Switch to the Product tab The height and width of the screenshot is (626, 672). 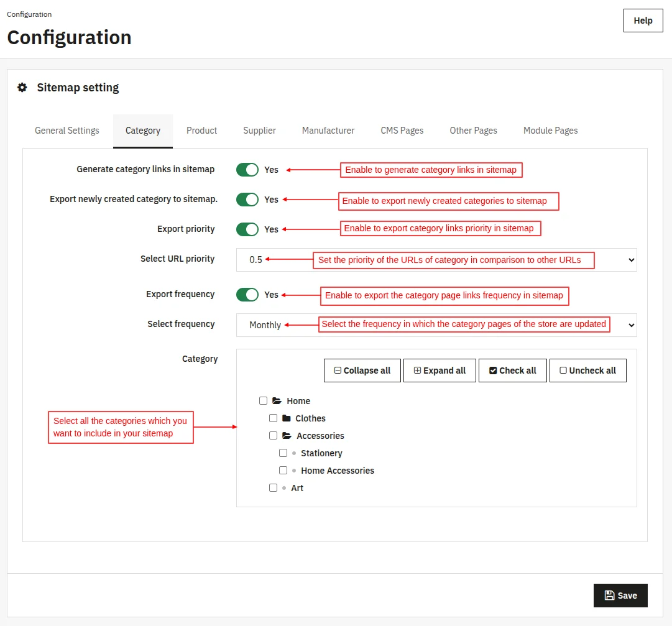[202, 131]
